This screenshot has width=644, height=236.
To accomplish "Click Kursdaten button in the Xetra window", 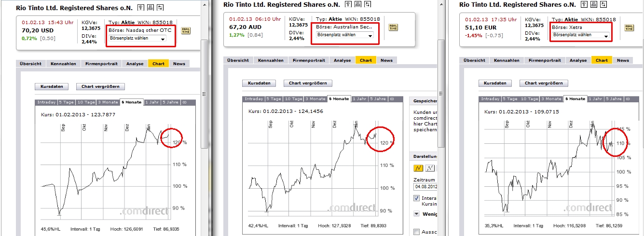I will point(495,83).
